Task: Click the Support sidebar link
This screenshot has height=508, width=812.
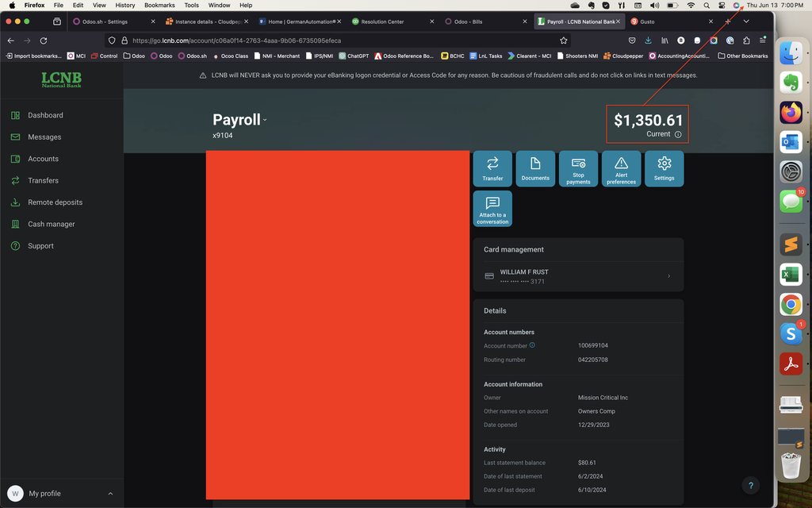Action: pos(40,246)
